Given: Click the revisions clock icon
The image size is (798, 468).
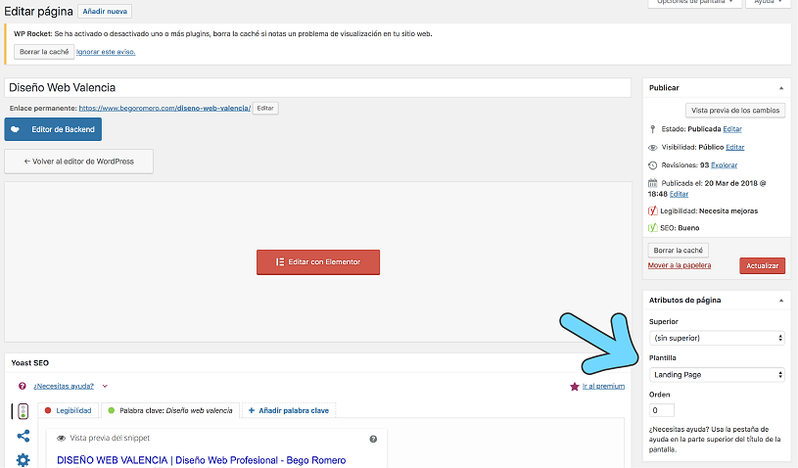Looking at the screenshot, I should 652,165.
